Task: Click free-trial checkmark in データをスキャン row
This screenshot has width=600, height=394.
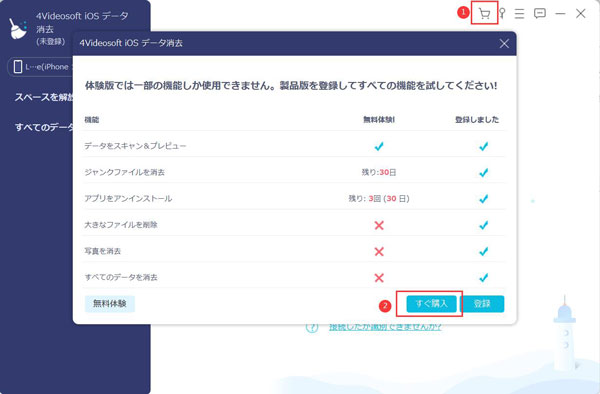Action: coord(379,146)
